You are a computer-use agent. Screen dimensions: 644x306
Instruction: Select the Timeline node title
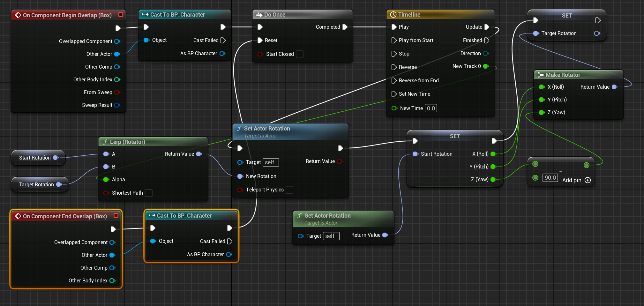(409, 15)
